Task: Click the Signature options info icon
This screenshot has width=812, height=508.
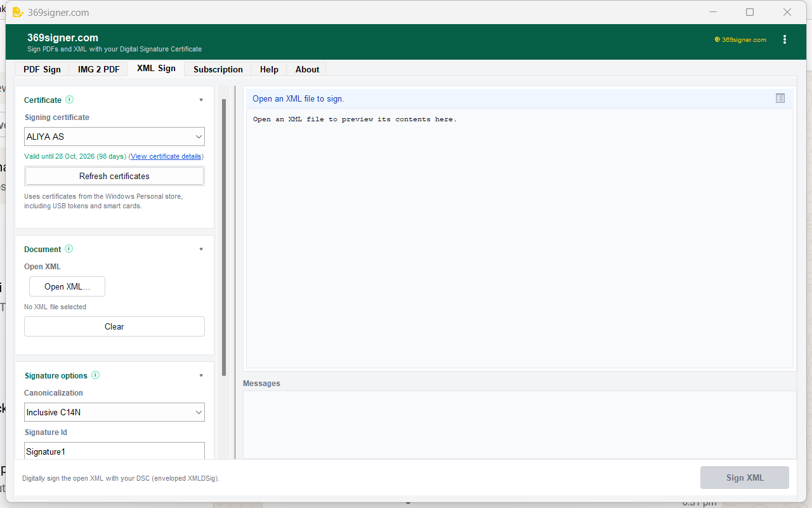Action: click(x=96, y=375)
